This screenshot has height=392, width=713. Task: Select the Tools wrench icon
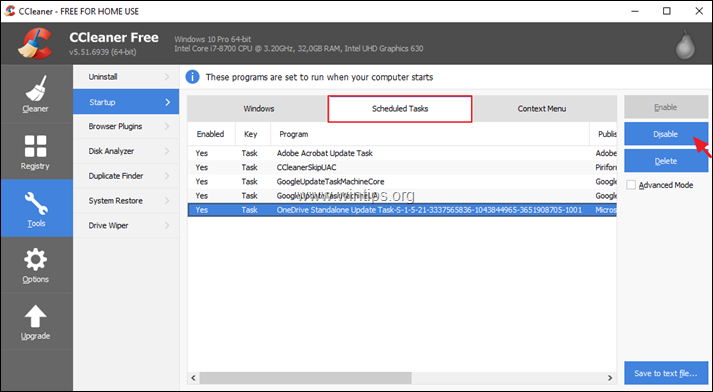tap(36, 203)
